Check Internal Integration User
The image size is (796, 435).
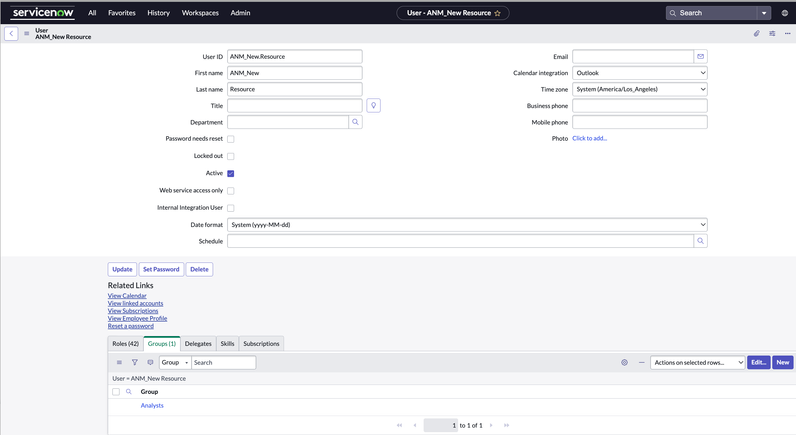pos(230,208)
